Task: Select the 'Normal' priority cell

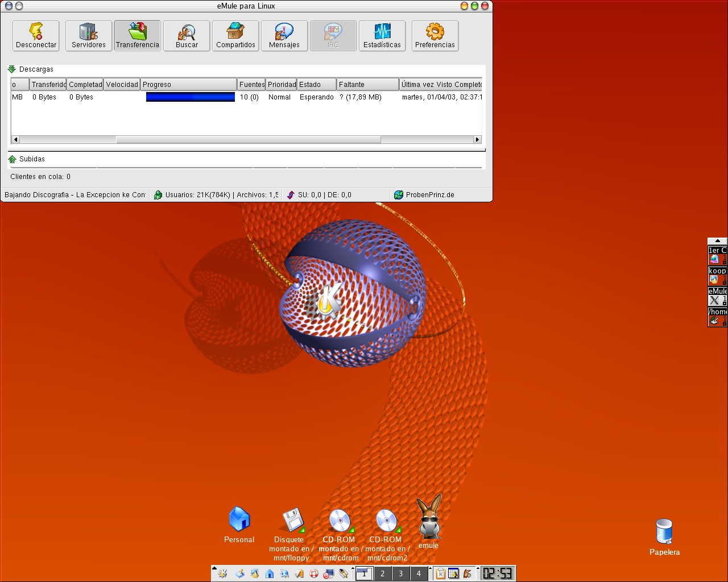Action: (279, 97)
